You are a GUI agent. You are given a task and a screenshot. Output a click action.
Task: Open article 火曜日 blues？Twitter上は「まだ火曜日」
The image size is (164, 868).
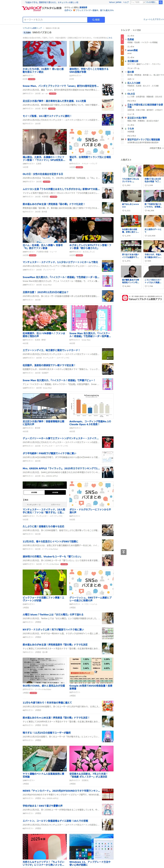point(53,615)
